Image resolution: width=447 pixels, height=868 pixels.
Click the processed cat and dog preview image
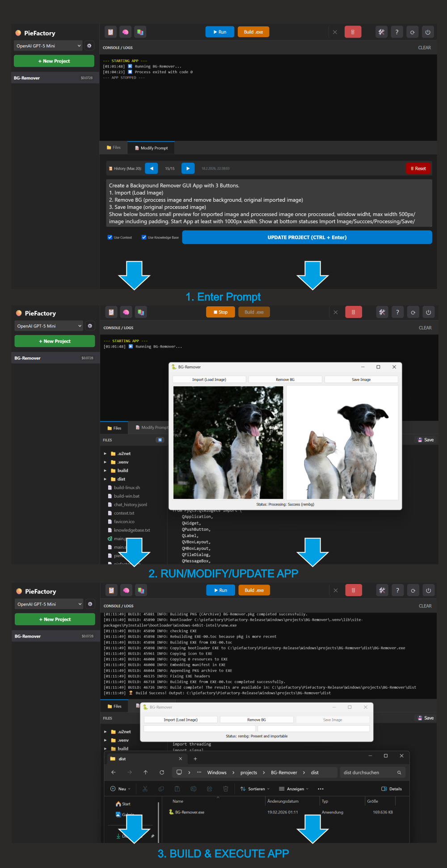(x=342, y=442)
